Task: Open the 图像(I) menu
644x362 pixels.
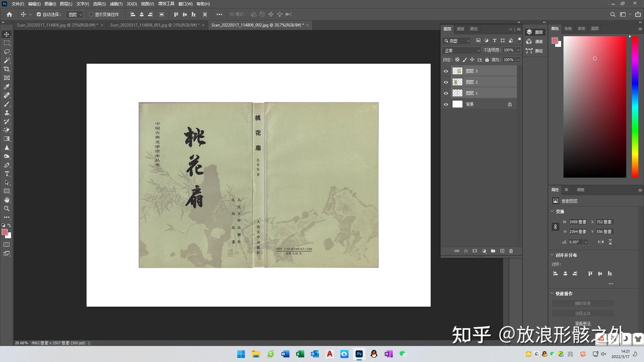Action: pos(50,4)
